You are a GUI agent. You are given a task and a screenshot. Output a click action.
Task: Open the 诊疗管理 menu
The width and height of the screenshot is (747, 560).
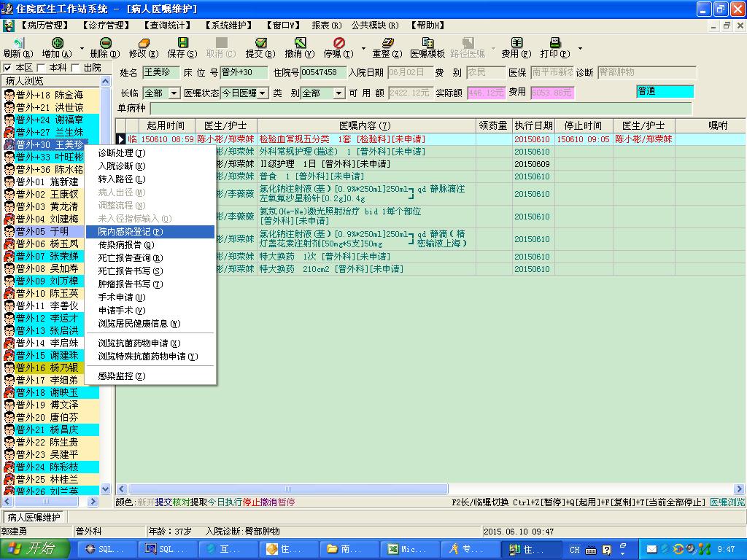coord(107,26)
